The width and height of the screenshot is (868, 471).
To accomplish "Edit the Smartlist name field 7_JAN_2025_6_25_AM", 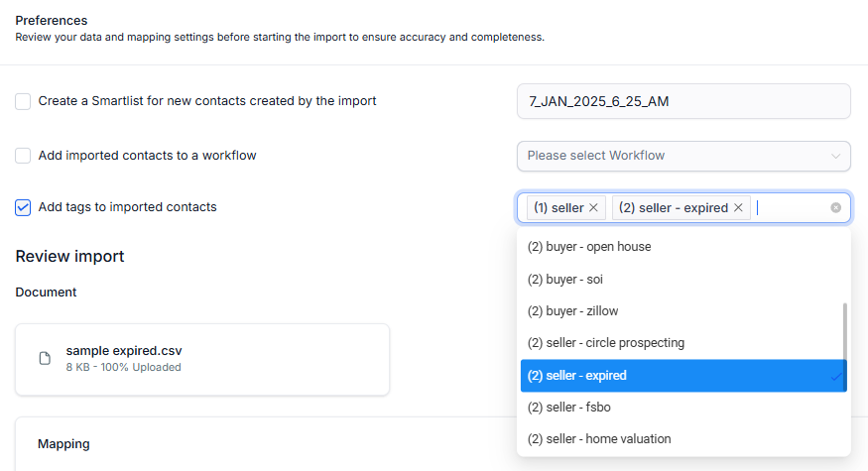I will pyautogui.click(x=683, y=101).
